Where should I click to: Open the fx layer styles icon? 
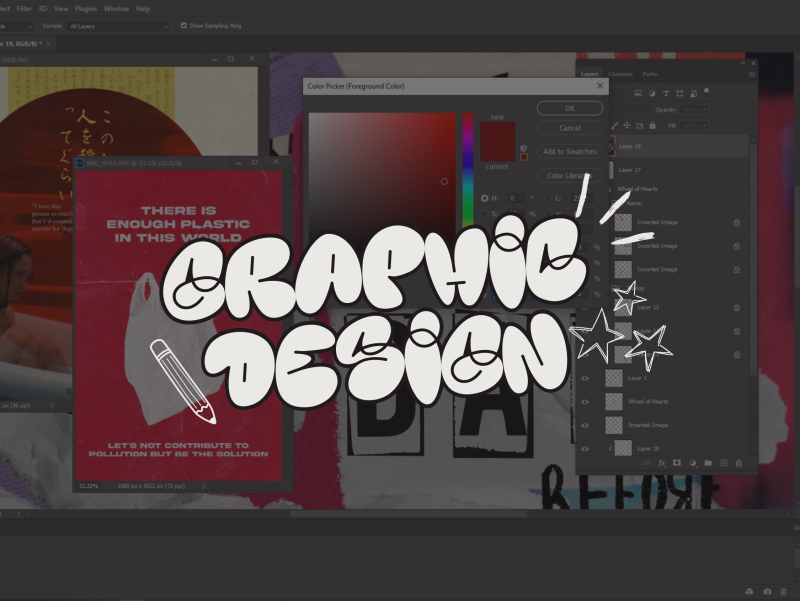[662, 463]
